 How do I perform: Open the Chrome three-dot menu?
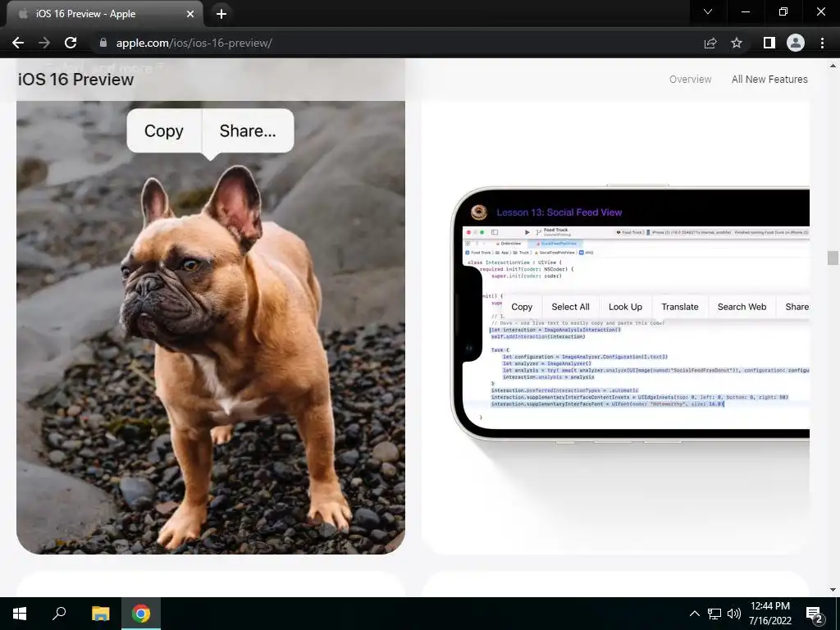[x=822, y=43]
